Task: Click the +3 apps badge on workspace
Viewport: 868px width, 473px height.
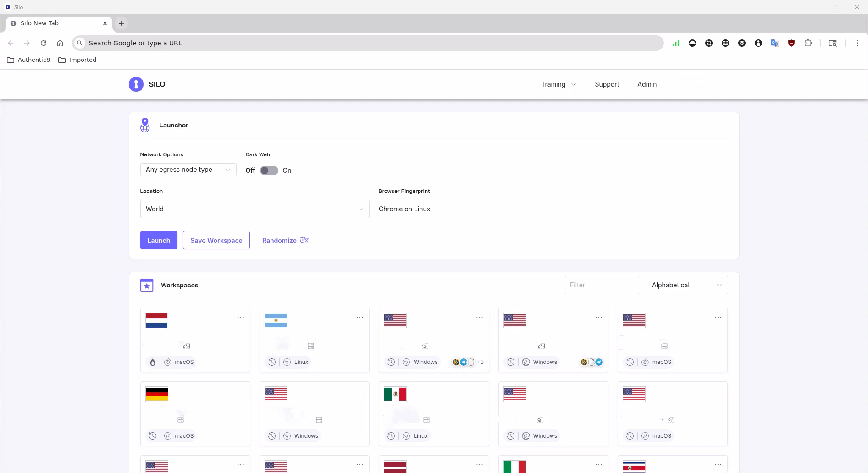Action: (x=481, y=362)
